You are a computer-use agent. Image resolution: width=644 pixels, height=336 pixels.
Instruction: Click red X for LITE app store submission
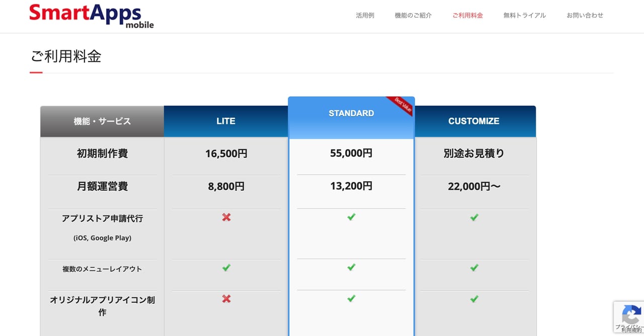tap(226, 217)
